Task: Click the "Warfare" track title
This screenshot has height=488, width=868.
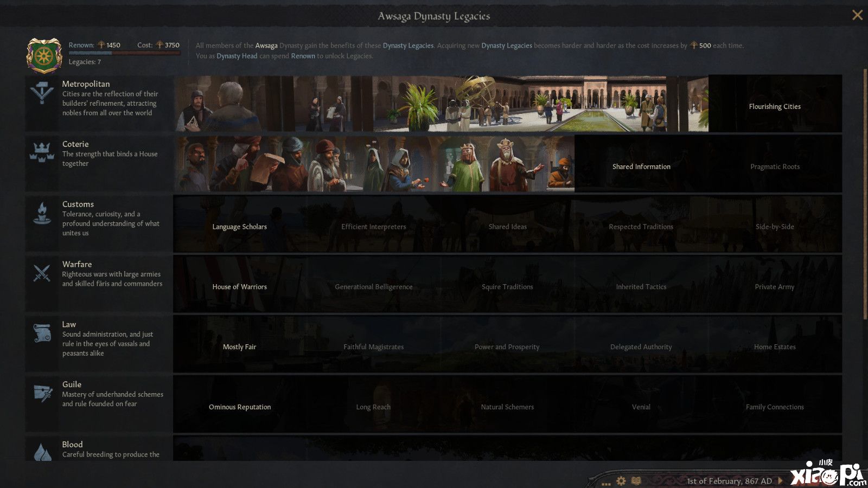Action: click(x=77, y=265)
